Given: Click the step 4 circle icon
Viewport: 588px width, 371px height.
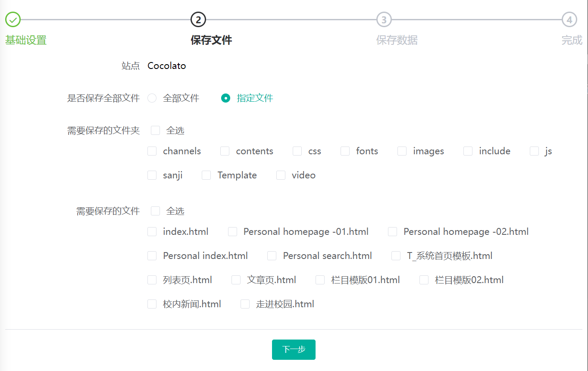Looking at the screenshot, I should (x=570, y=19).
